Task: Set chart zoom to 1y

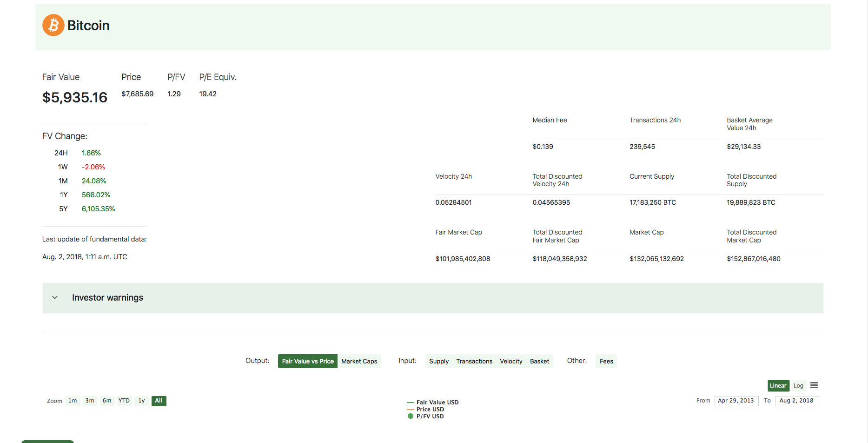Action: tap(142, 401)
